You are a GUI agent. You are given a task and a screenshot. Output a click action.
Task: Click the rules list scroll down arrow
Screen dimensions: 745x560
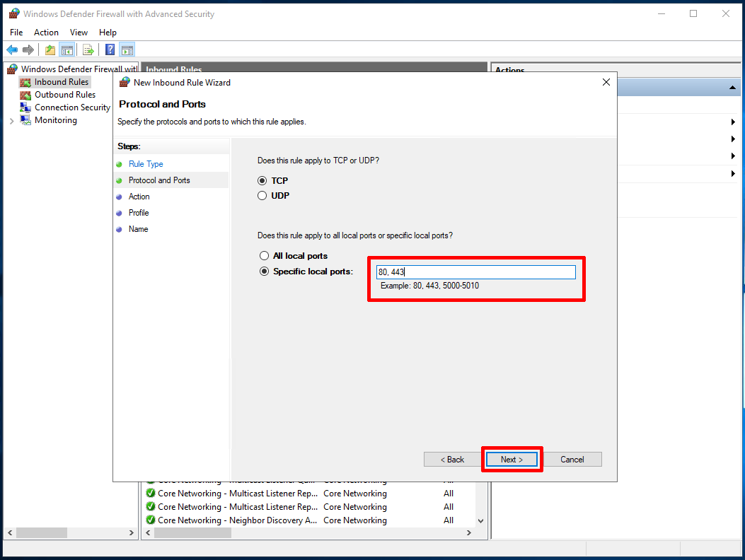tap(481, 520)
